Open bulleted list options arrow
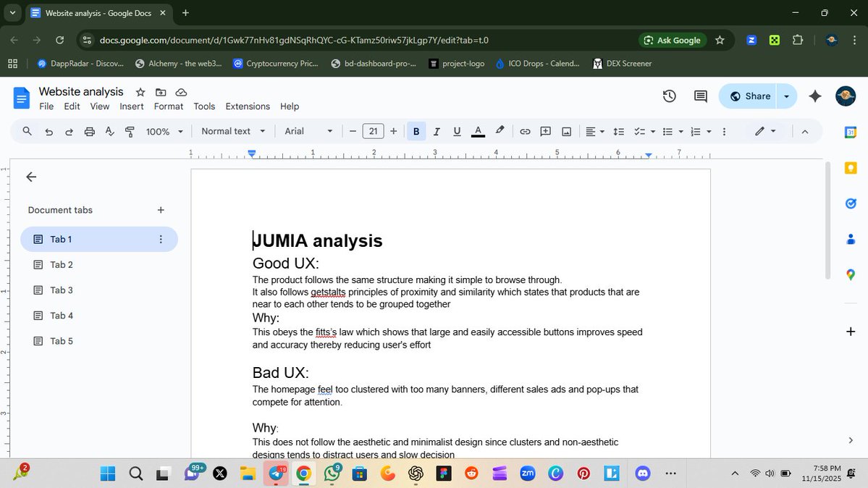The width and height of the screenshot is (868, 488). click(681, 131)
